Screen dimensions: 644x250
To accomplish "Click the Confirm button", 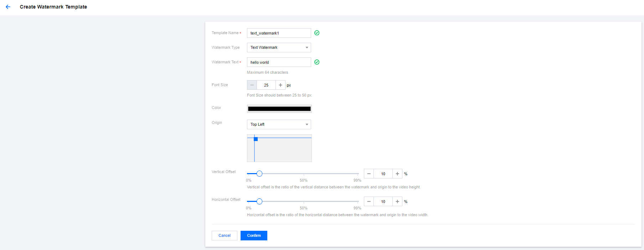I will [254, 235].
